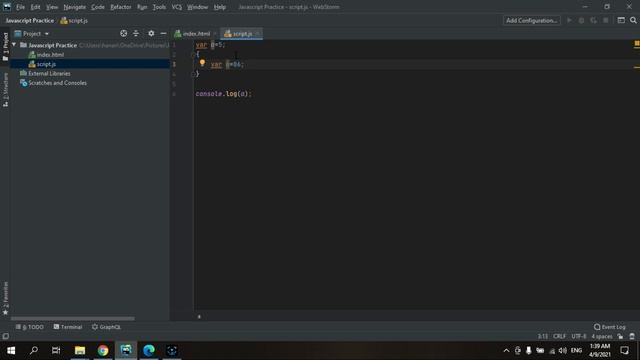Viewport: 640px width, 360px height.
Task: Open the Run menu
Action: point(142,7)
